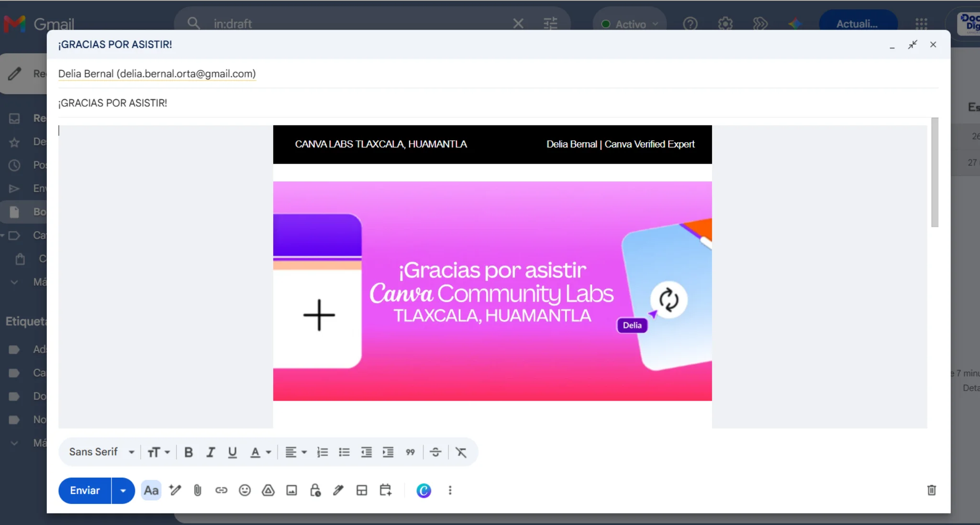This screenshot has height=525, width=980.
Task: Open the Google apps grid
Action: [x=921, y=23]
